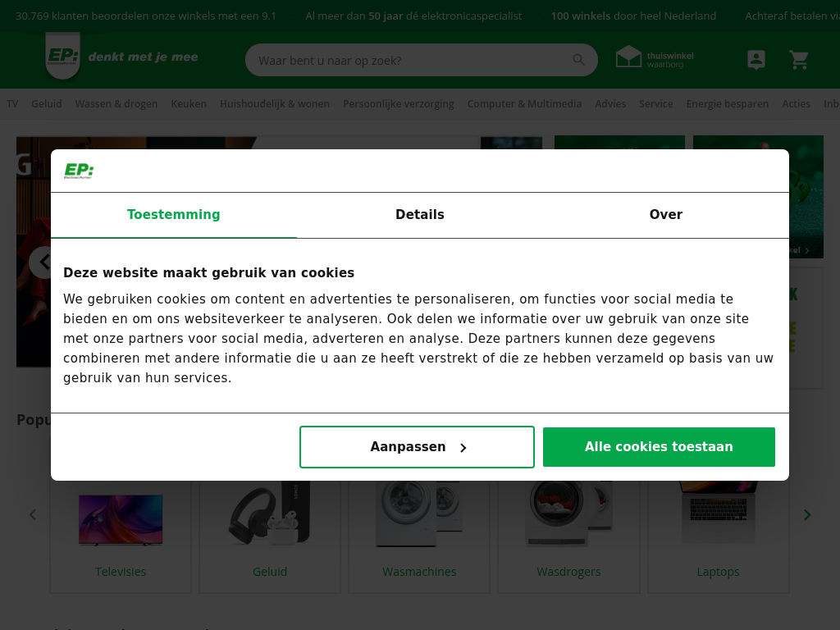This screenshot has height=630, width=840.
Task: Switch to the Details tab
Action: pyautogui.click(x=420, y=215)
